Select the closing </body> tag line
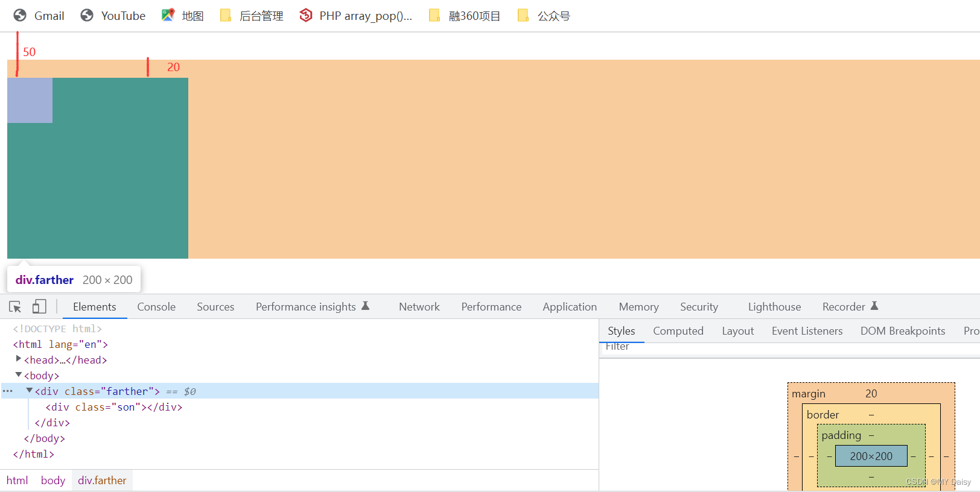Image resolution: width=980 pixels, height=492 pixels. tap(44, 438)
